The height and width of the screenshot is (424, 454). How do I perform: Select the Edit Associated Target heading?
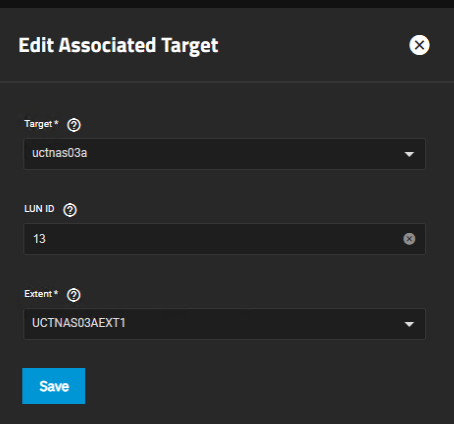[x=118, y=46]
